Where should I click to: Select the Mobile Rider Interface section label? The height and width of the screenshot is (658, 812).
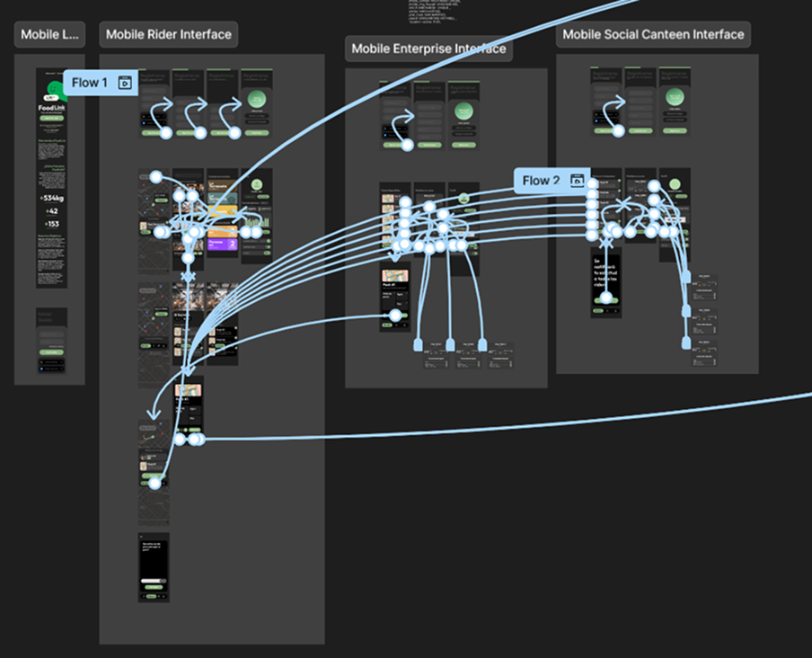point(169,35)
